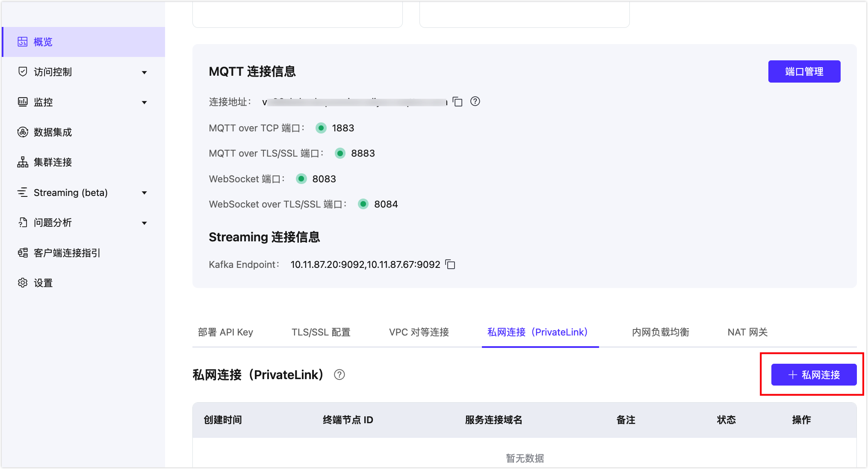Click the 问题分析 document icon

tap(23, 223)
